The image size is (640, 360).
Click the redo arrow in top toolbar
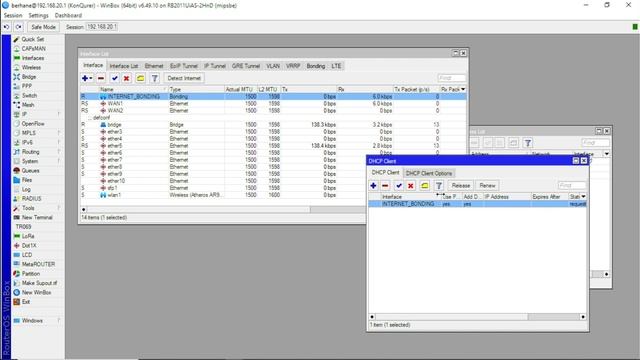(x=19, y=27)
